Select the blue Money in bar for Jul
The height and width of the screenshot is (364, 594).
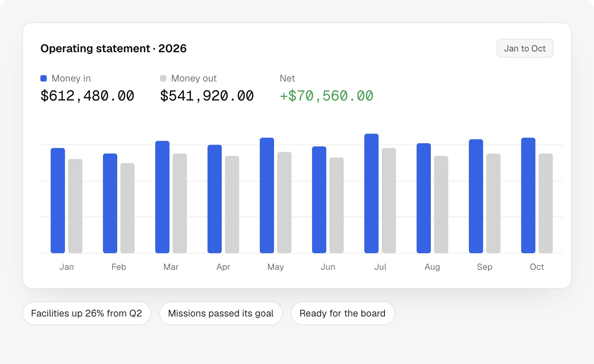coord(371,193)
